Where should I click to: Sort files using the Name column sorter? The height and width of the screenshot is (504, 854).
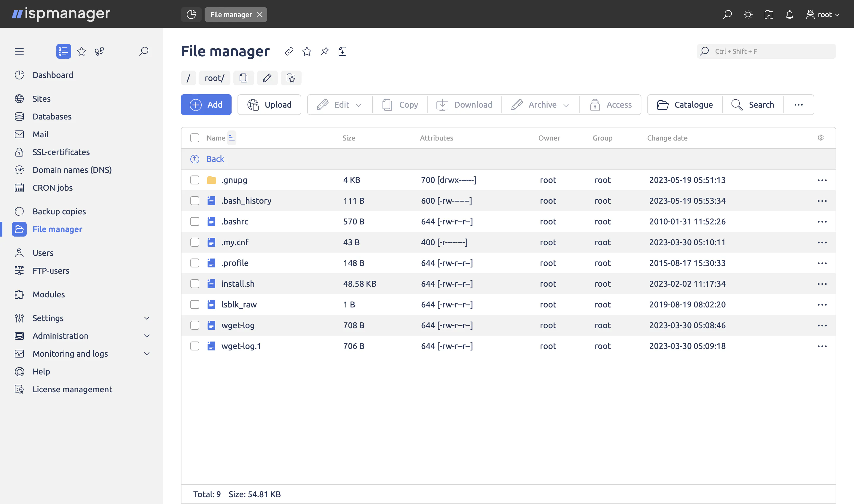[231, 138]
